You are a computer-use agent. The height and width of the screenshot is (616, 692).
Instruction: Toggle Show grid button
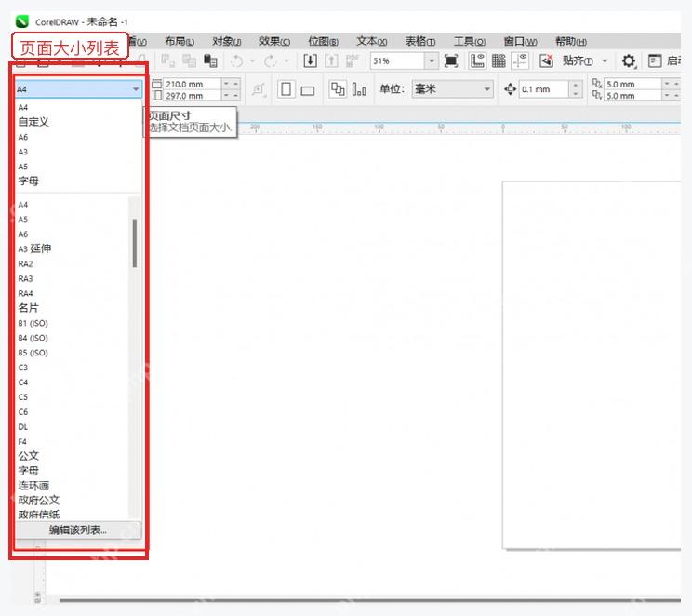click(x=499, y=60)
